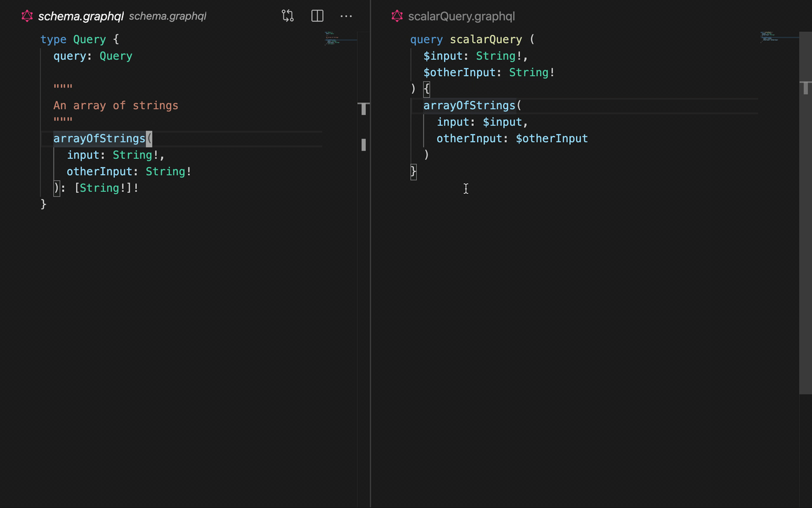Switch to the schema.graphql tab

coord(81,16)
